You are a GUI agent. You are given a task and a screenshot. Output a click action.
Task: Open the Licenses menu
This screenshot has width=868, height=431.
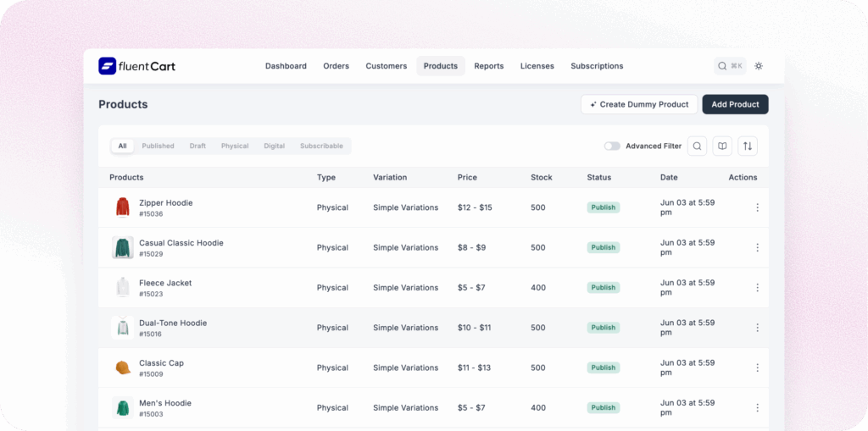[537, 66]
